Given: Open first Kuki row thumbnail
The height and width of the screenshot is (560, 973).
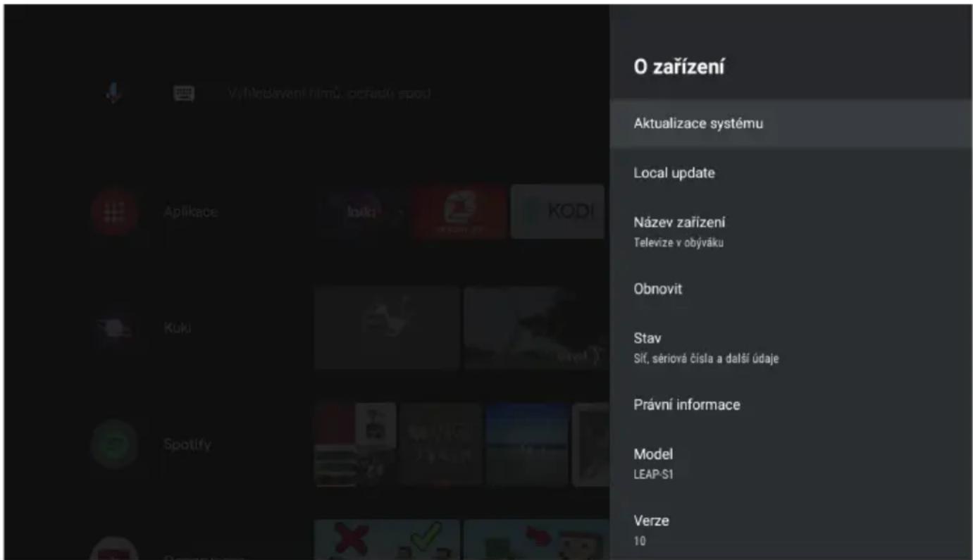Looking at the screenshot, I should click(x=387, y=328).
